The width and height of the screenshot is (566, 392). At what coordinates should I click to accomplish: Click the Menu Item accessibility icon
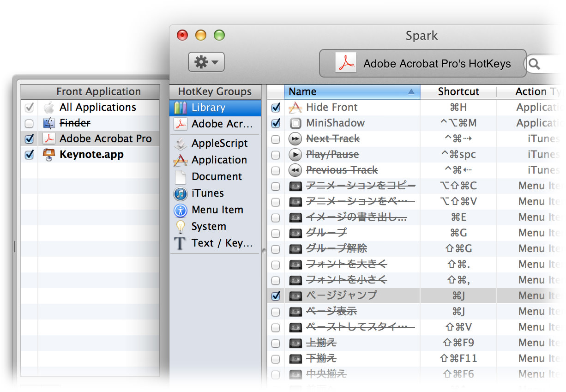coord(180,210)
